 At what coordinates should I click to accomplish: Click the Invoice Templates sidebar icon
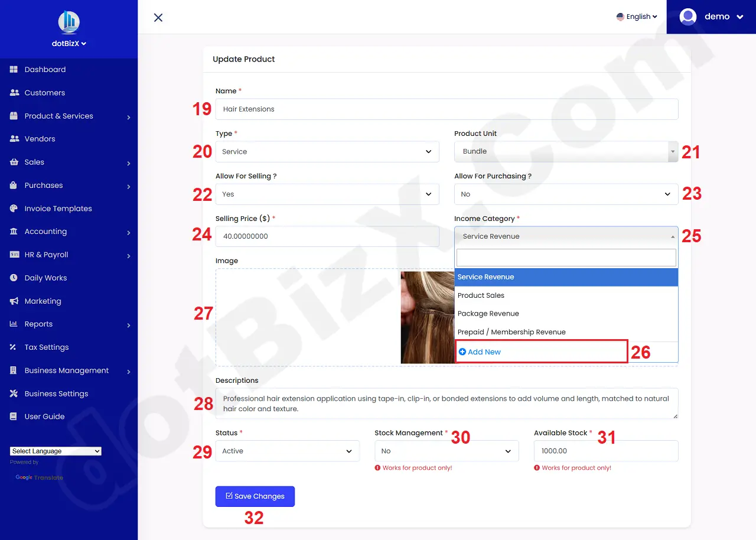pyautogui.click(x=13, y=208)
